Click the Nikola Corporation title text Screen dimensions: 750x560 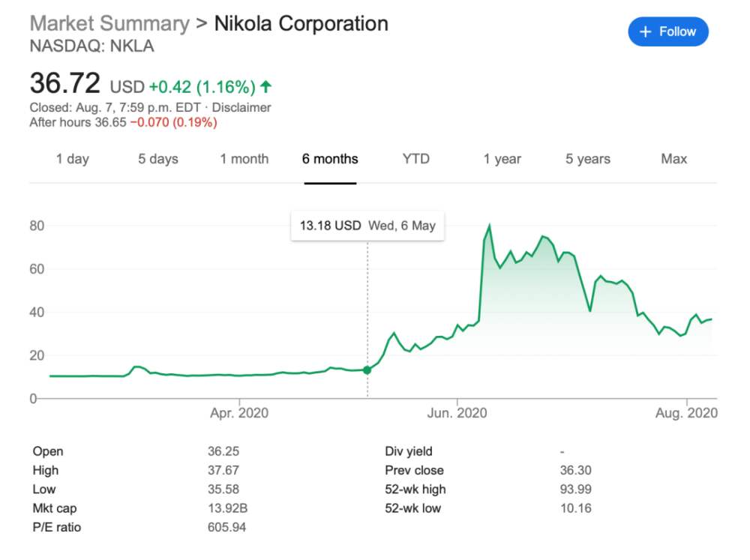(301, 23)
